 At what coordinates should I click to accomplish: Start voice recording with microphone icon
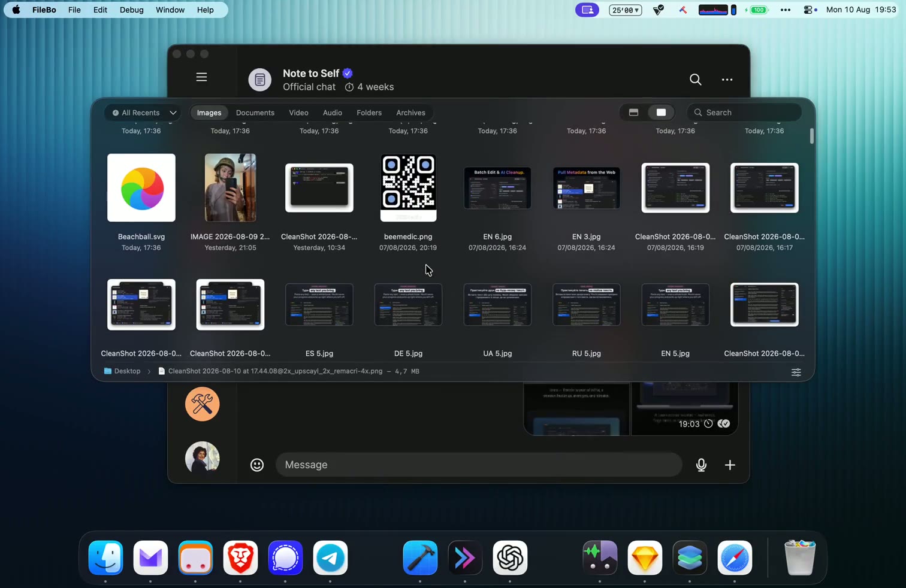click(701, 465)
